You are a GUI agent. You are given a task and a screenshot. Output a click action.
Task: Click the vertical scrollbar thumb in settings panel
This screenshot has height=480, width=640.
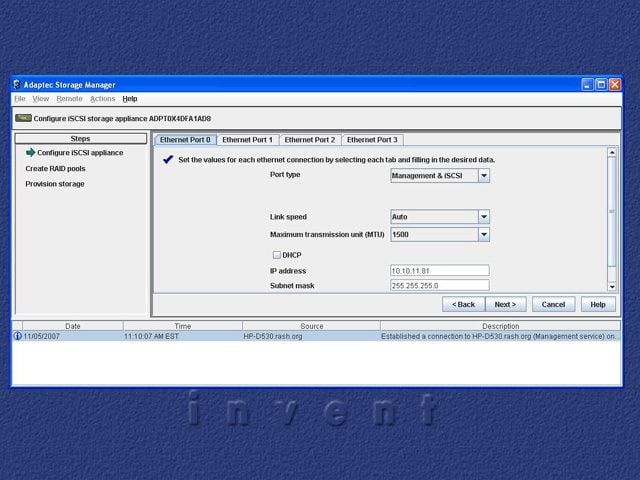click(x=611, y=211)
